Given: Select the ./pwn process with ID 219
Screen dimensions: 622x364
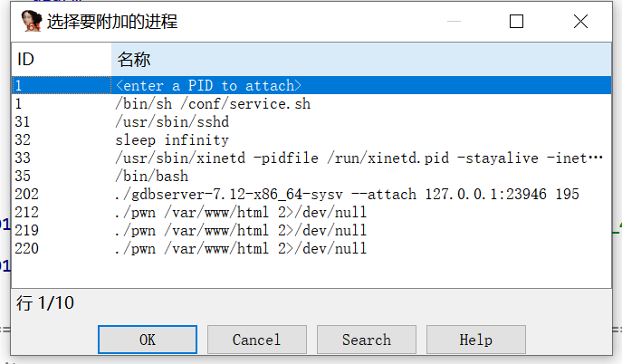Looking at the screenshot, I should [311, 230].
